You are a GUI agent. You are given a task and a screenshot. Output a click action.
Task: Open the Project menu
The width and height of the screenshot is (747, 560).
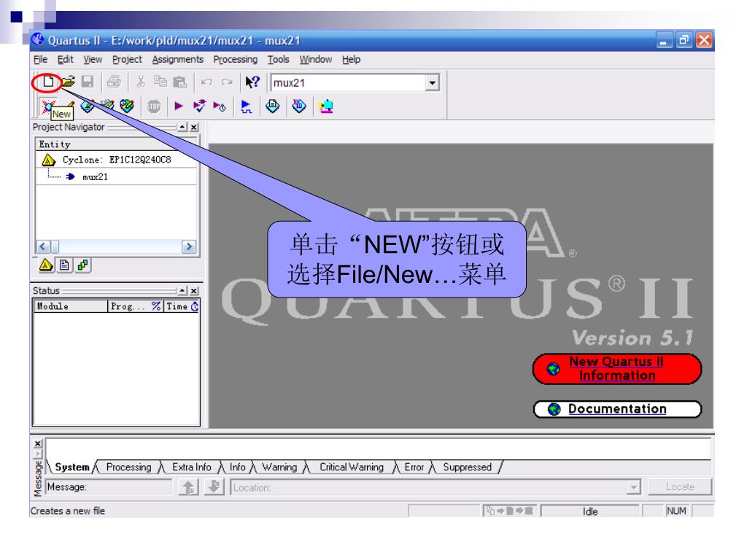tap(127, 60)
